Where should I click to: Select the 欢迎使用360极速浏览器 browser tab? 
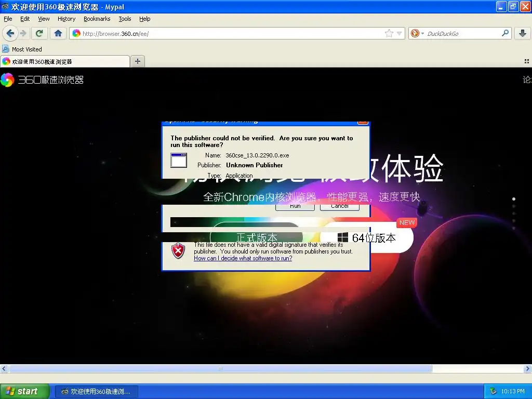tap(65, 61)
